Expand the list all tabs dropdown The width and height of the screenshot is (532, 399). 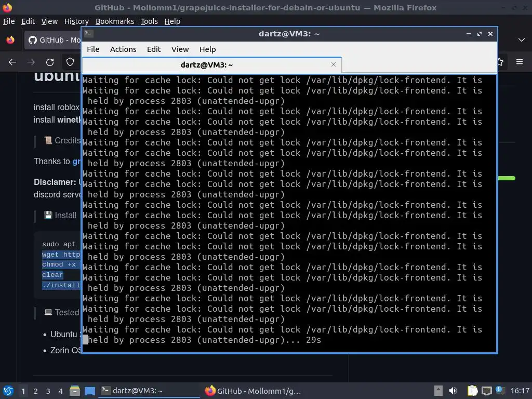point(522,40)
